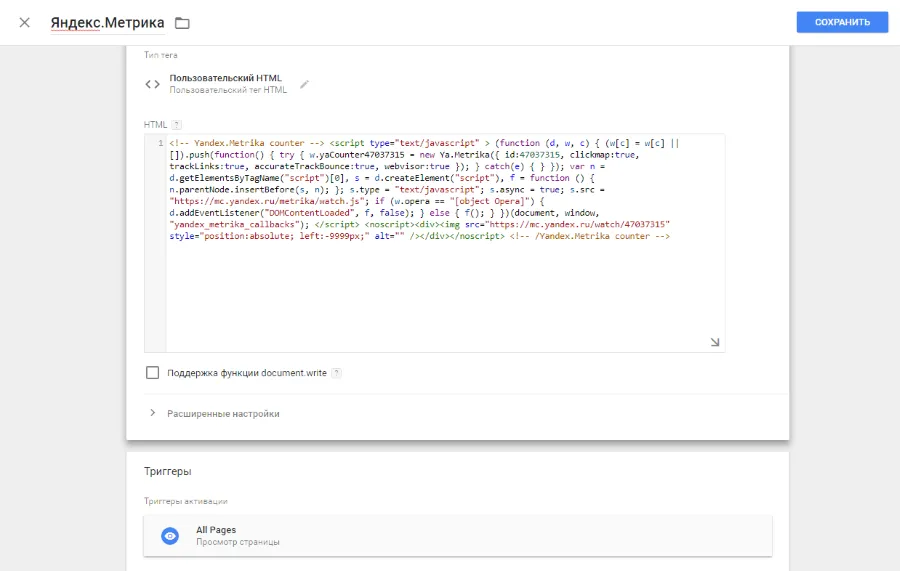Click the folder icon beside the tag name

coord(182,23)
